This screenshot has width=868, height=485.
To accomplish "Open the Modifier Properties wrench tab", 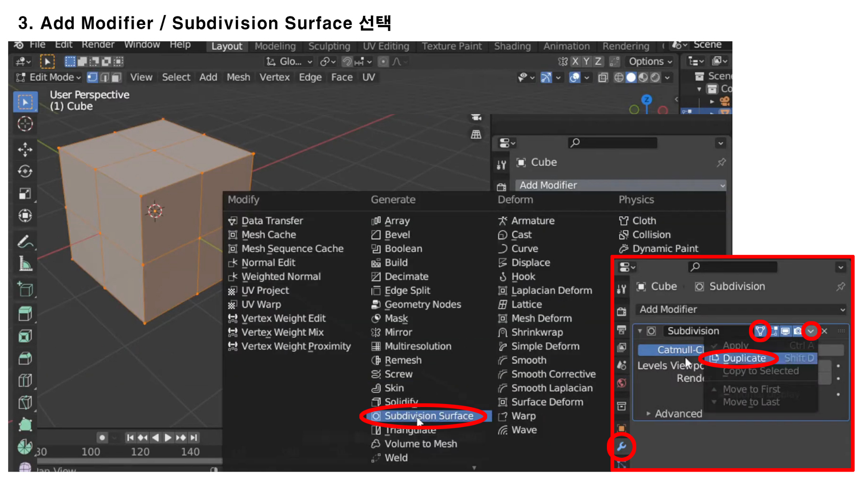I will (x=621, y=447).
